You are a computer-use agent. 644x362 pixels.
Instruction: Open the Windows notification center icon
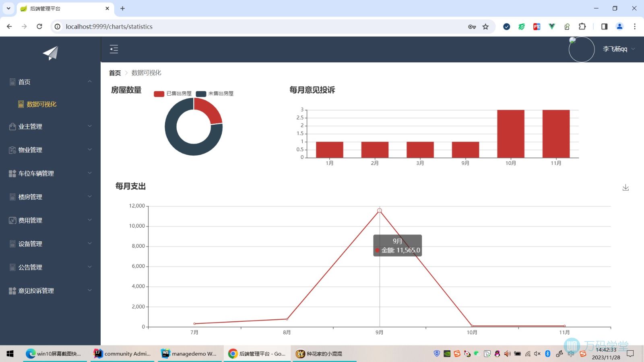click(630, 354)
